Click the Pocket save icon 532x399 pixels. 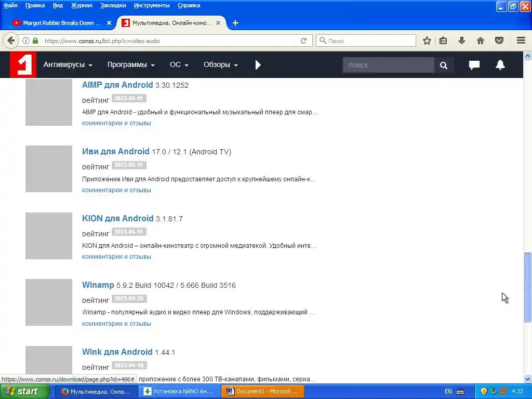pyautogui.click(x=499, y=41)
